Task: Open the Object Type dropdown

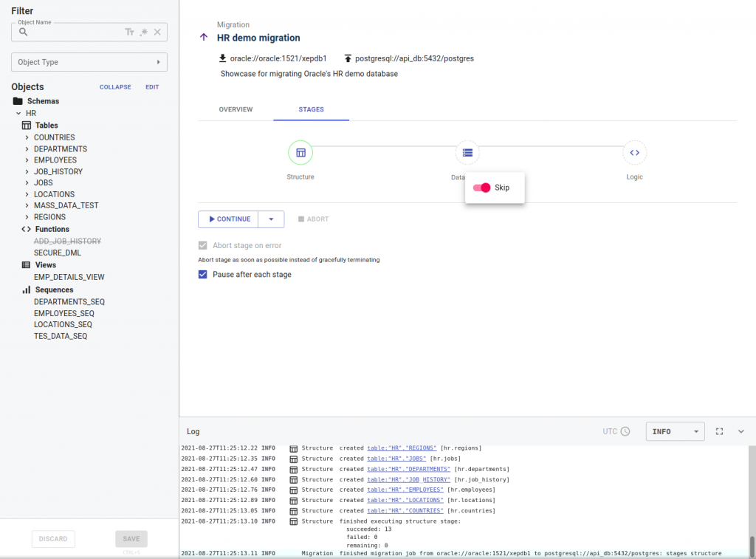Action: 89,62
